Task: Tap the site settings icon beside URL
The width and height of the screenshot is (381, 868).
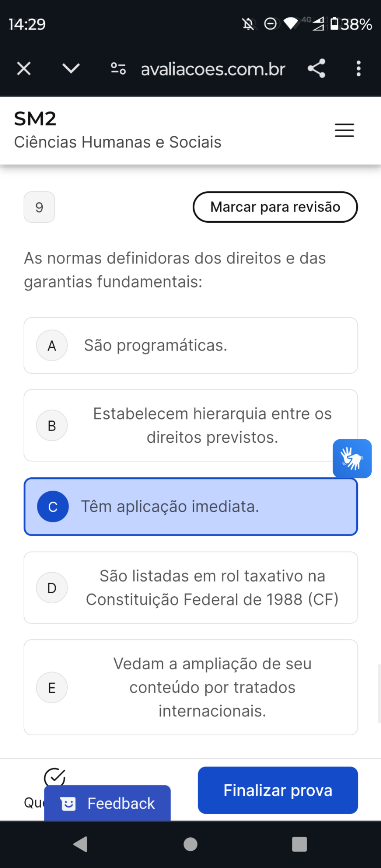Action: tap(118, 68)
